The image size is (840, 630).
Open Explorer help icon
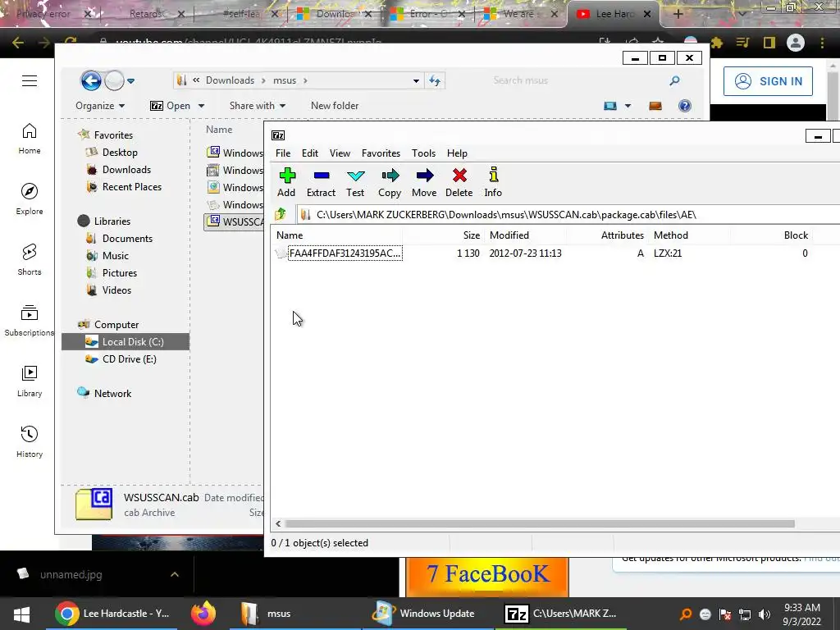pyautogui.click(x=685, y=106)
